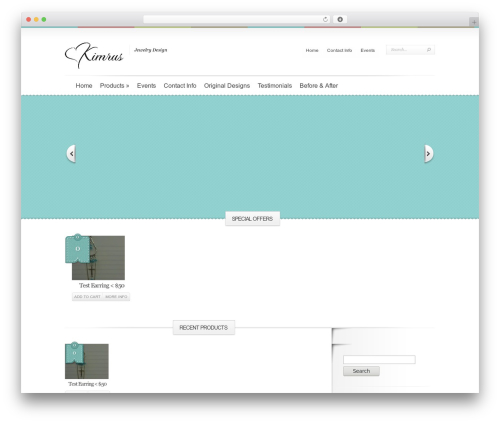Click the More Info button
500x423 pixels.
click(x=116, y=297)
